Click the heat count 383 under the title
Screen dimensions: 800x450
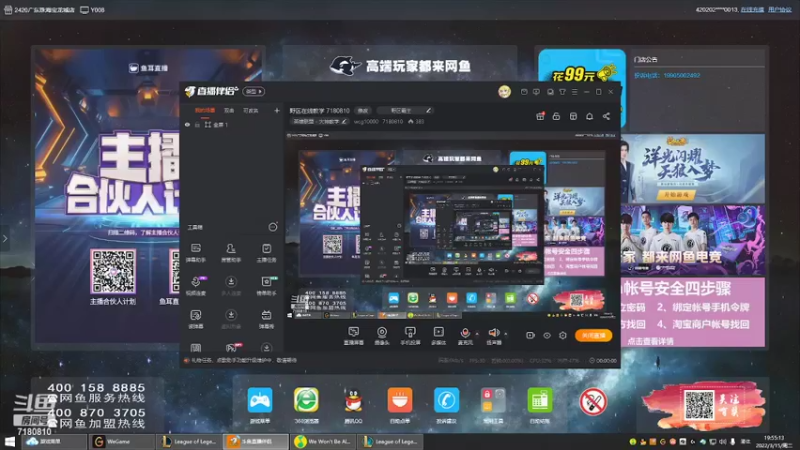pyautogui.click(x=416, y=121)
